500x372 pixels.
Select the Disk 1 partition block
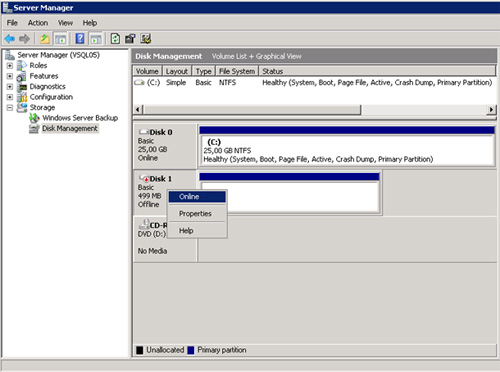[x=289, y=193]
